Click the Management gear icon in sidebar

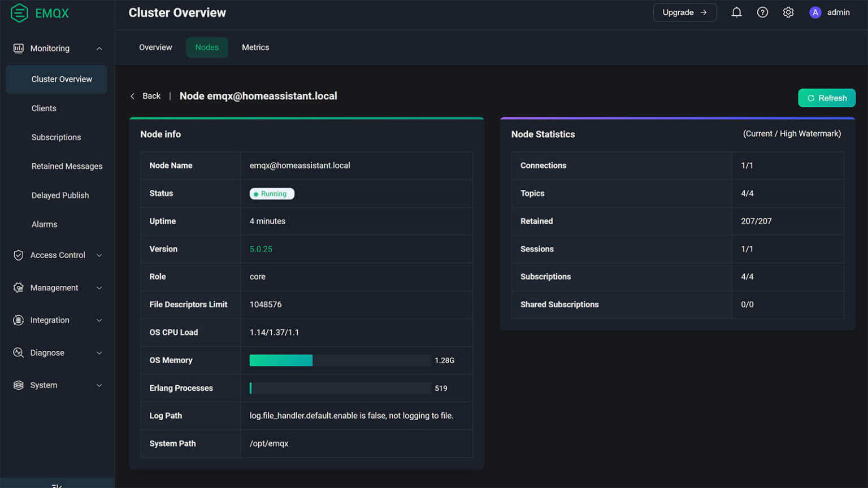[19, 287]
